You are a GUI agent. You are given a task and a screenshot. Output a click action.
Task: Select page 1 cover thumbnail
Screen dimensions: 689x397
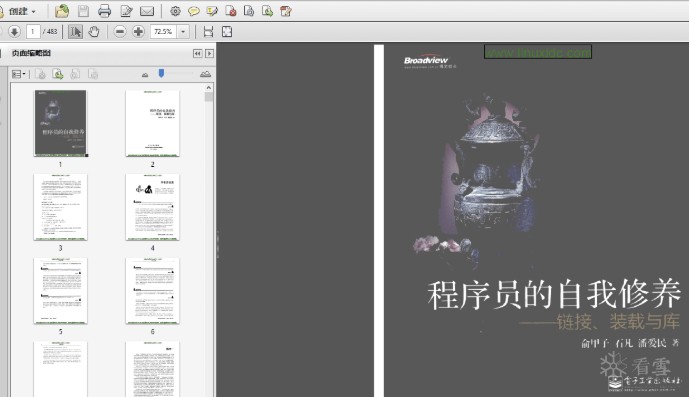[61, 123]
